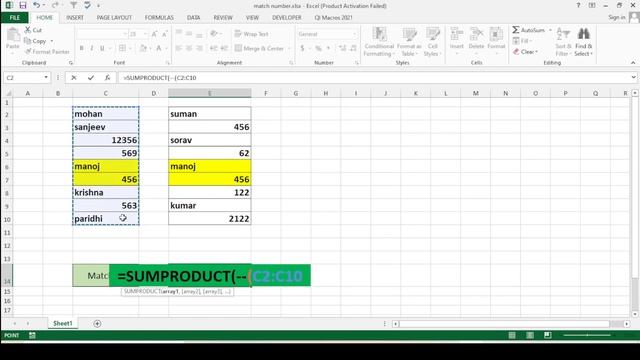Add a new sheet with plus icon

click(97, 324)
